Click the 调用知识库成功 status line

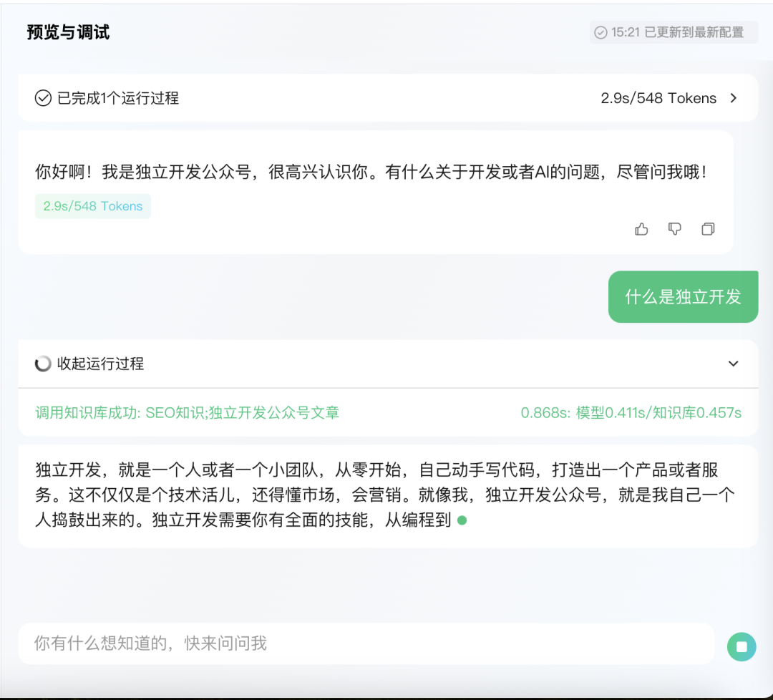click(187, 412)
